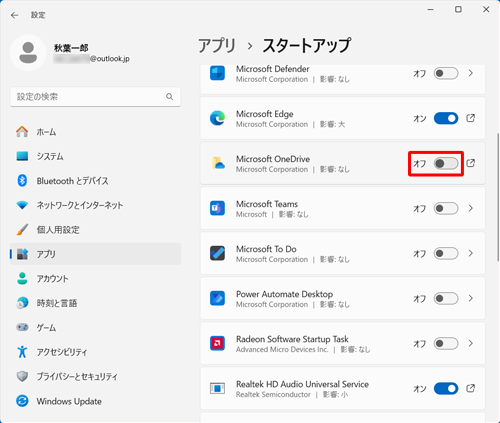Click the Realtek HD Audio icon
500x423 pixels.
coord(217,388)
